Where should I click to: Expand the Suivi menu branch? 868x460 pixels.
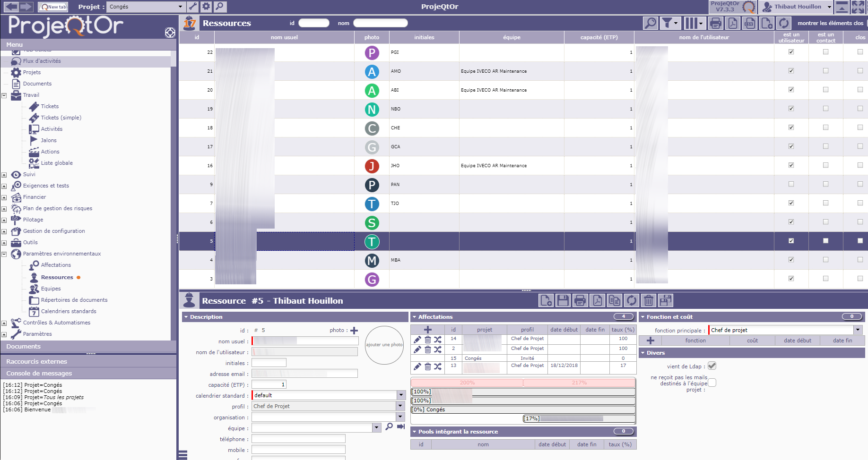[x=4, y=175]
